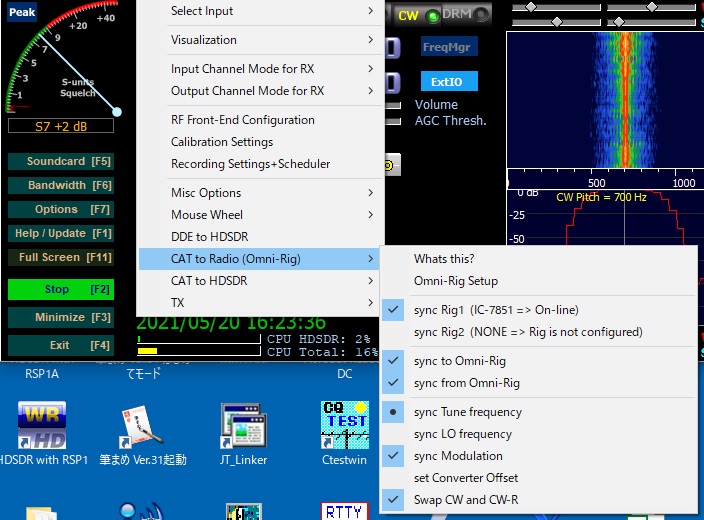The width and height of the screenshot is (704, 520).
Task: Open Calibration Settings menu entry
Action: click(x=260, y=142)
